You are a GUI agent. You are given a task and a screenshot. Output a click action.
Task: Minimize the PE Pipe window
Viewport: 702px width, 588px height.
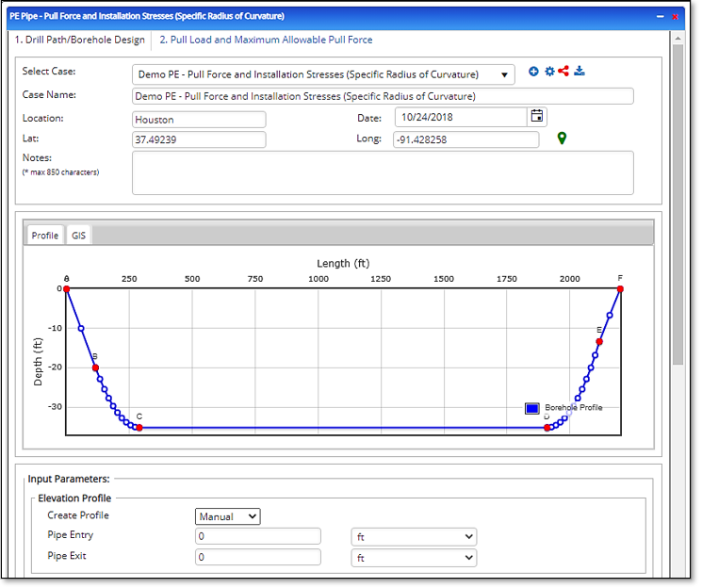point(660,16)
